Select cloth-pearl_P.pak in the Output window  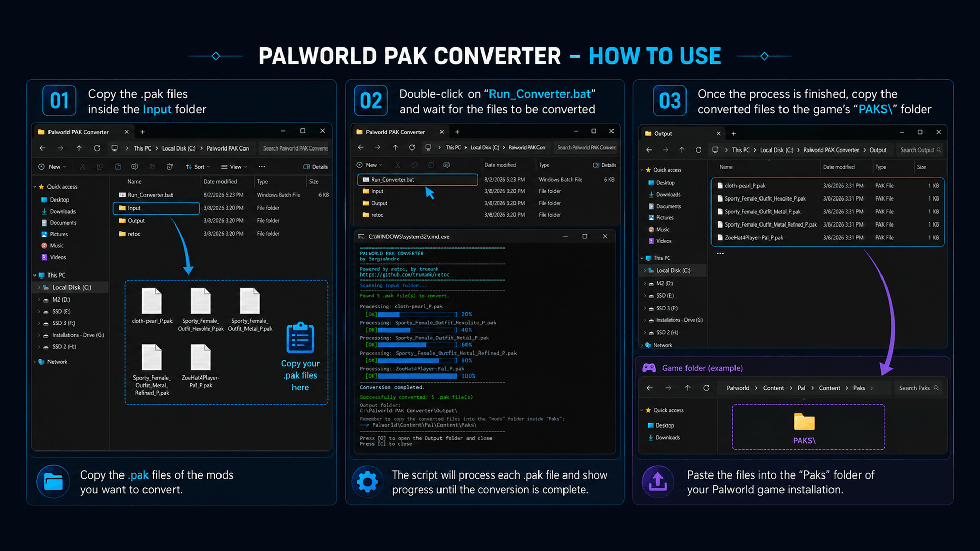tap(827, 186)
